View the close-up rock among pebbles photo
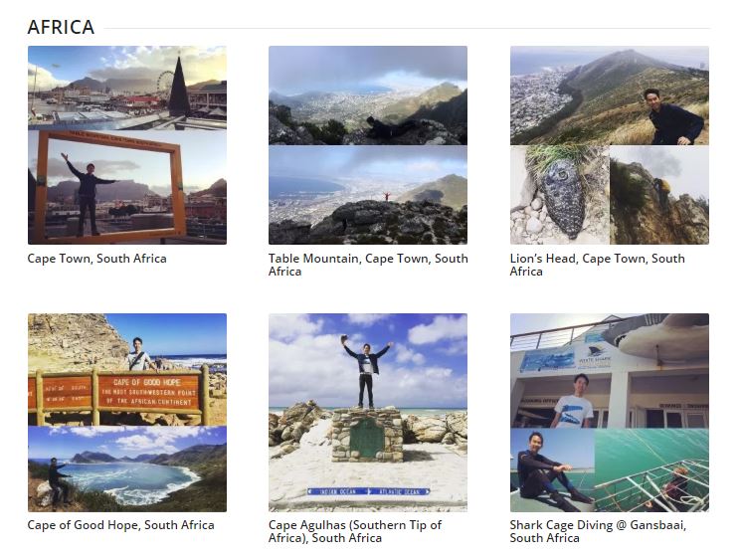Screen dimensions: 741x560 point(559,195)
